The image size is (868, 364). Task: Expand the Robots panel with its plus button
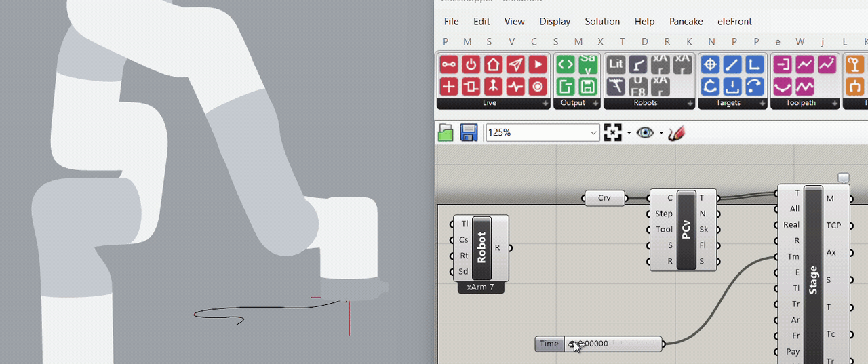click(690, 104)
